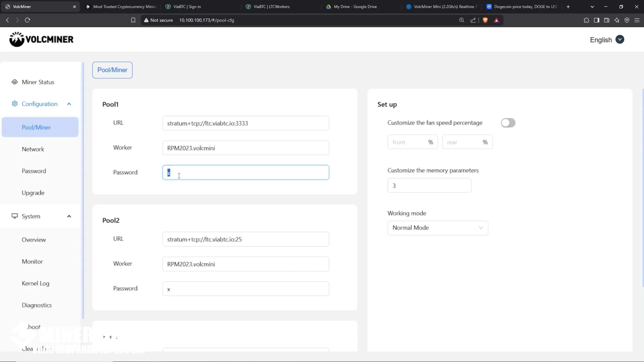This screenshot has height=362, width=644.
Task: Open Miner Status in the sidebar
Action: [38, 82]
